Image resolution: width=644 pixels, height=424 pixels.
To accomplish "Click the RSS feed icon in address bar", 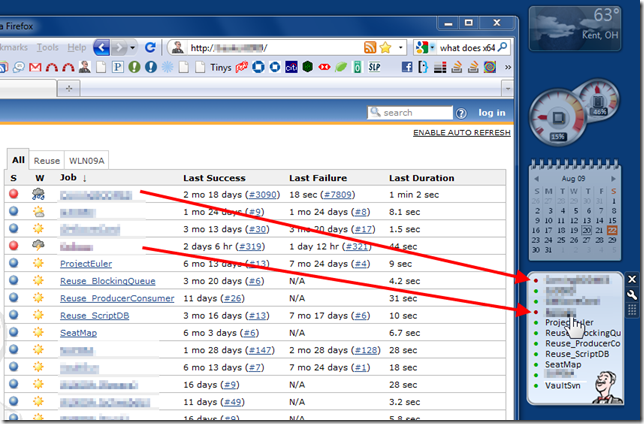I will pyautogui.click(x=370, y=48).
